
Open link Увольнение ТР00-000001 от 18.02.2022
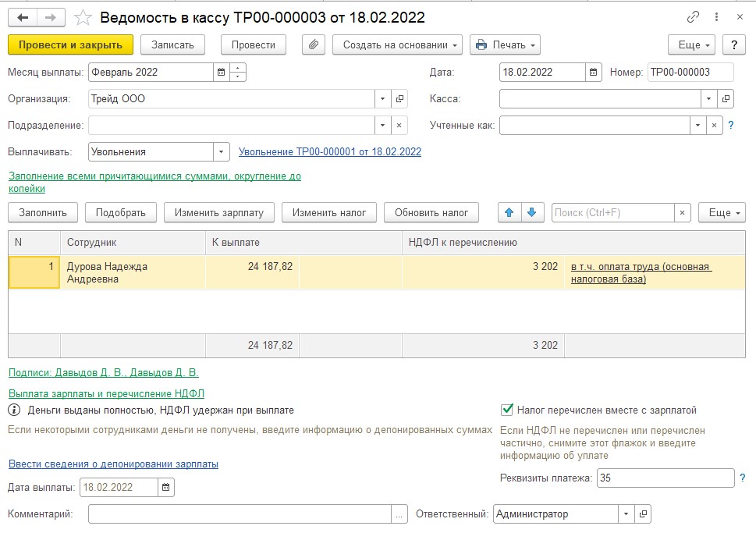pos(330,152)
